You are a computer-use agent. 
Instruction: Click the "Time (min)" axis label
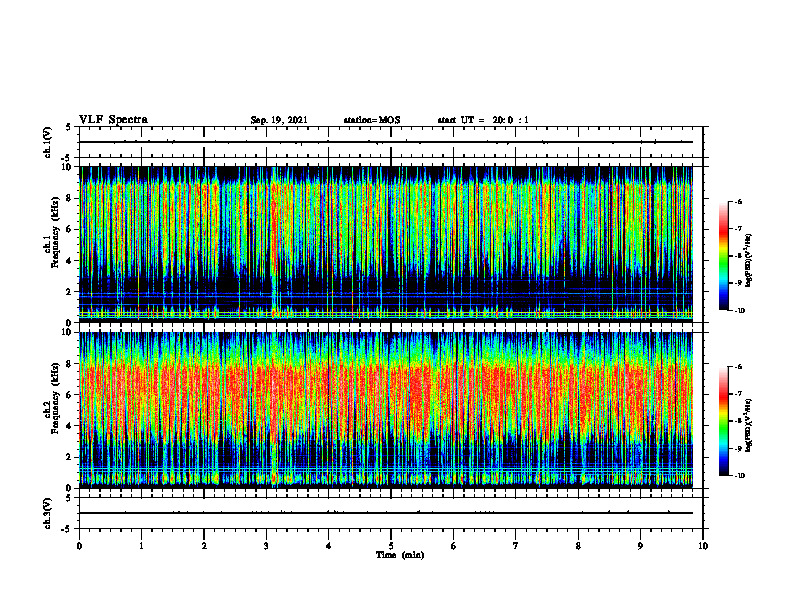400,555
